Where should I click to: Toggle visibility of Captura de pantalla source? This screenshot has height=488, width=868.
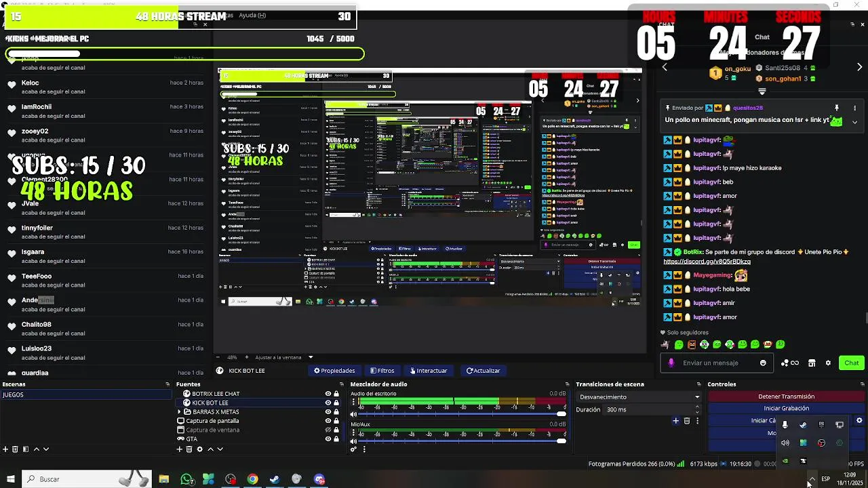[328, 421]
